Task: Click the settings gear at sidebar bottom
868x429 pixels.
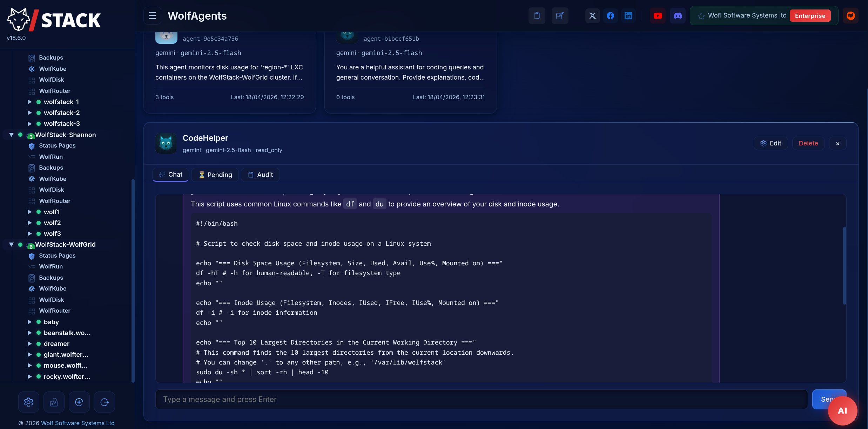Action: coord(29,402)
